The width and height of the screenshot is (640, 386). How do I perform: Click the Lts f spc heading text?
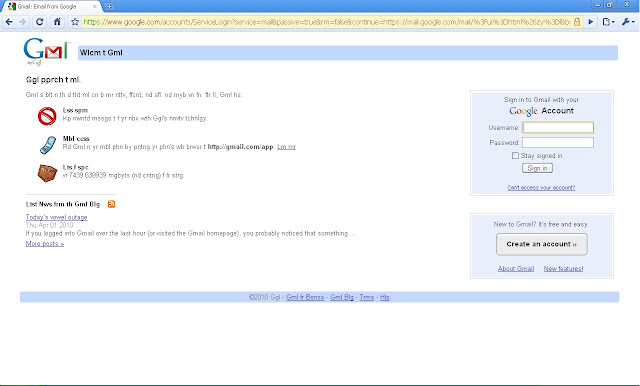[76, 167]
